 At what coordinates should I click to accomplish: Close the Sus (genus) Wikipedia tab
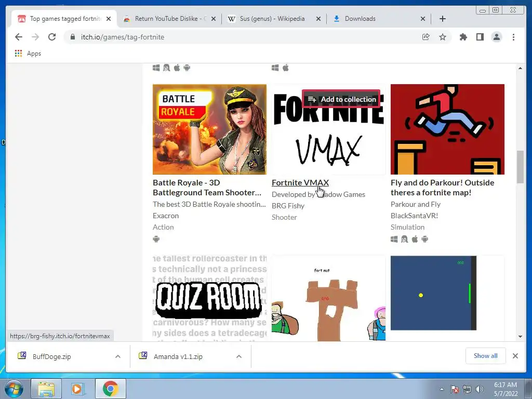(318, 19)
